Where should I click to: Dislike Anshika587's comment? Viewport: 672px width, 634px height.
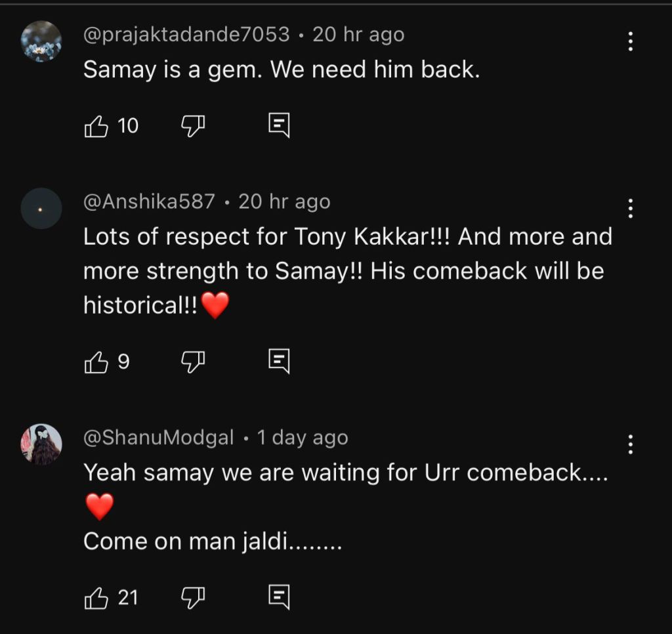point(193,362)
